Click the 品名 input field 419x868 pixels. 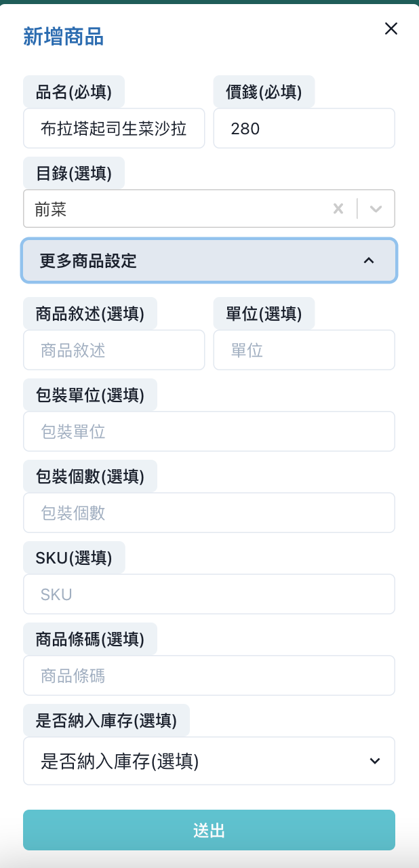click(114, 128)
